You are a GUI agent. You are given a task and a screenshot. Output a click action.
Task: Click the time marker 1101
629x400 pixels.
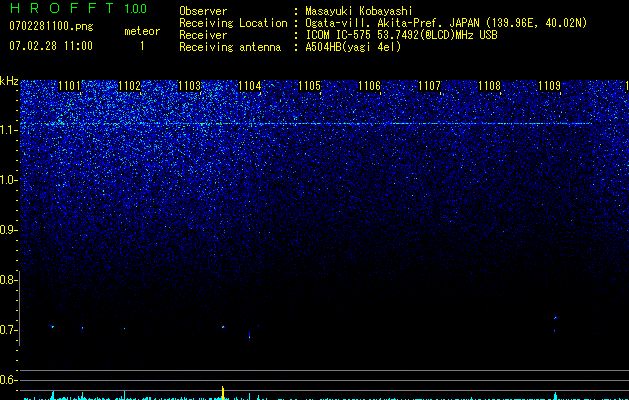point(69,86)
